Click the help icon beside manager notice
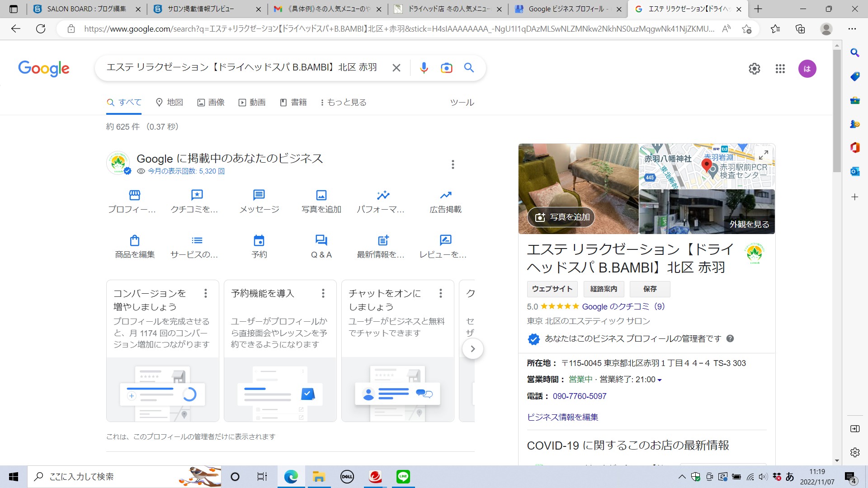This screenshot has width=868, height=488. (x=730, y=338)
